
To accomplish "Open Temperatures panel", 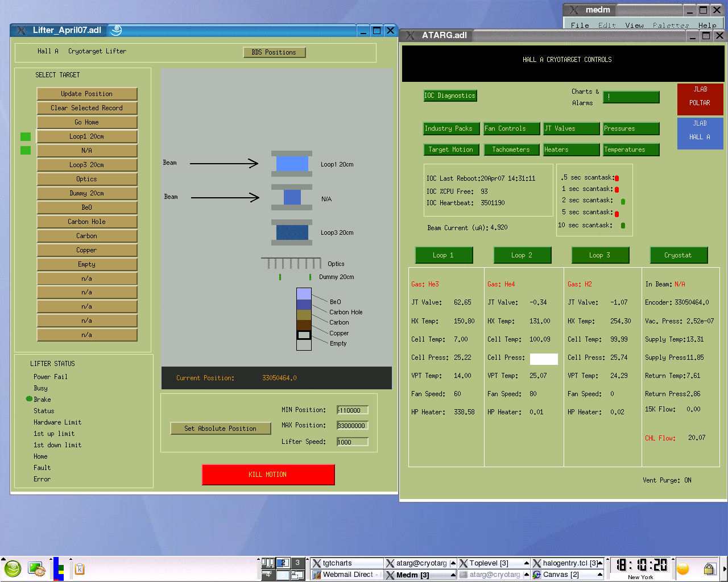I will [631, 149].
